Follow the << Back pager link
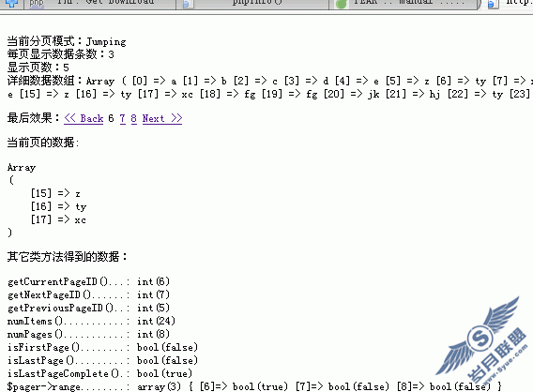533x392 pixels. 84,118
